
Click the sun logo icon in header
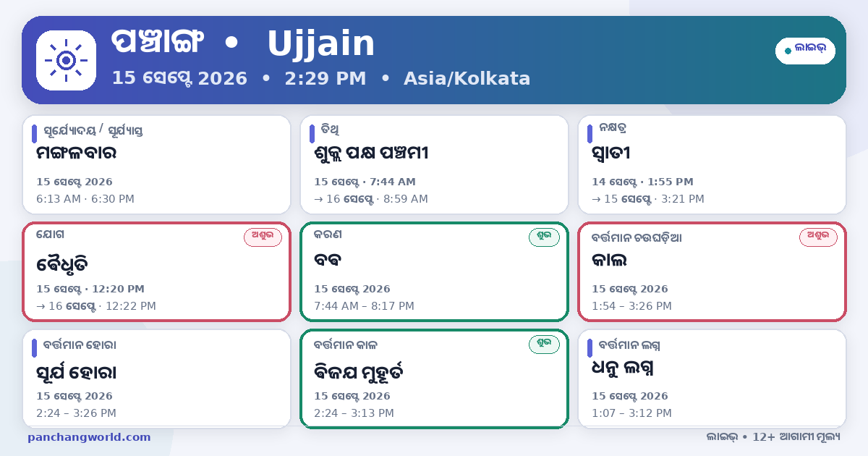click(66, 60)
